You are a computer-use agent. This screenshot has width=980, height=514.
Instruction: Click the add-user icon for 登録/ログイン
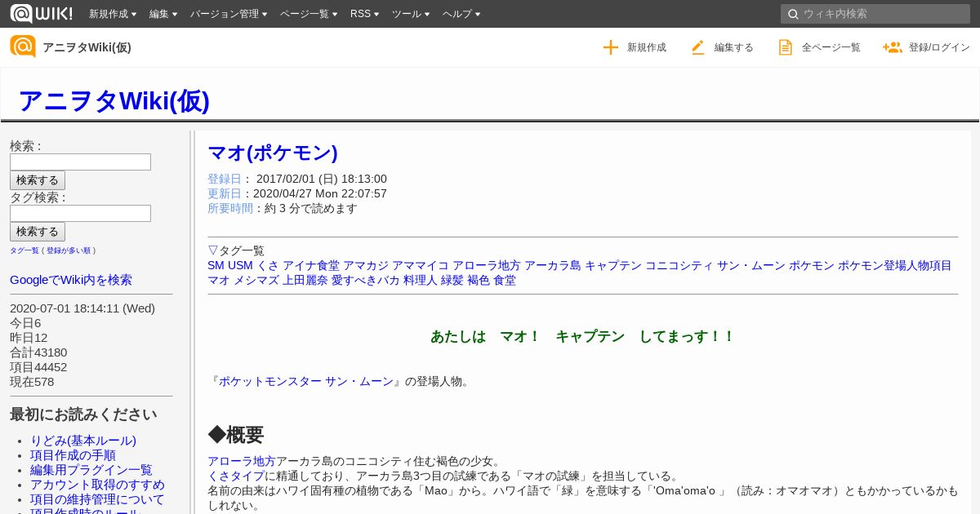click(x=892, y=47)
